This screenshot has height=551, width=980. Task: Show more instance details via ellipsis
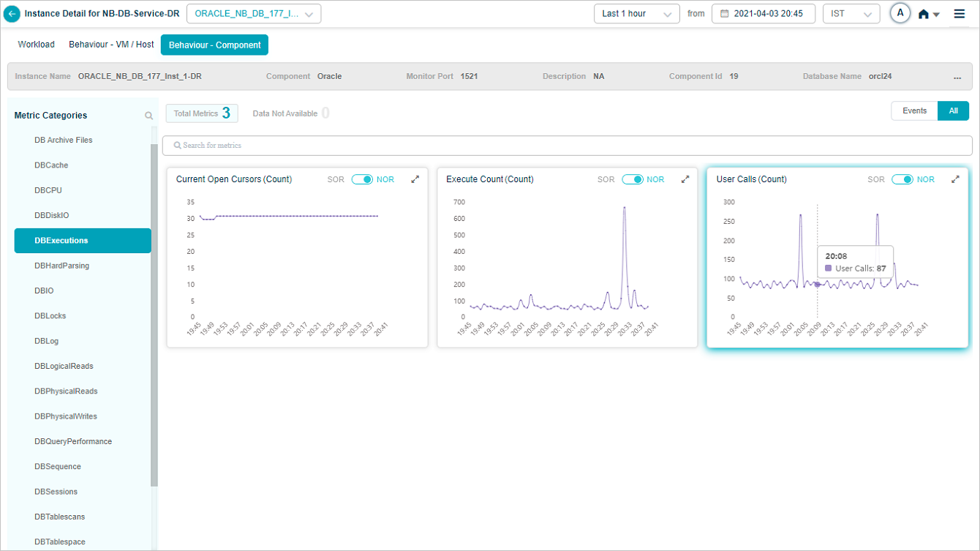tap(957, 77)
